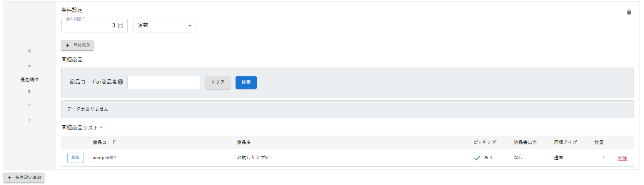Click the help icon beside 商品コードor商品名
Viewport: 644px width, 185px height.
click(120, 82)
